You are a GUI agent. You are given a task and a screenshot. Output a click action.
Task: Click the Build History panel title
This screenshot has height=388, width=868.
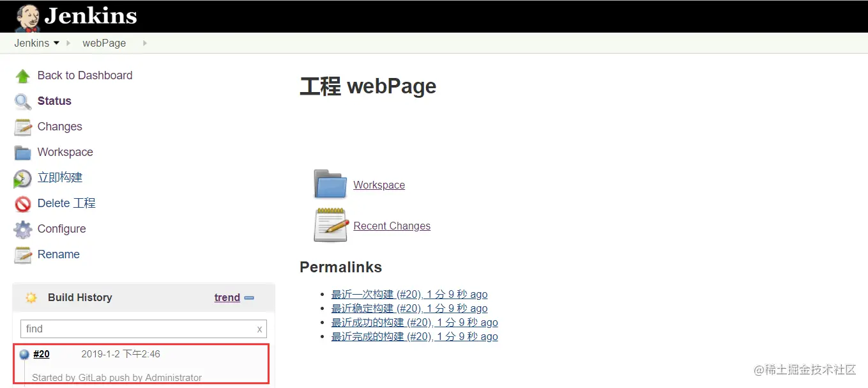pyautogui.click(x=80, y=297)
